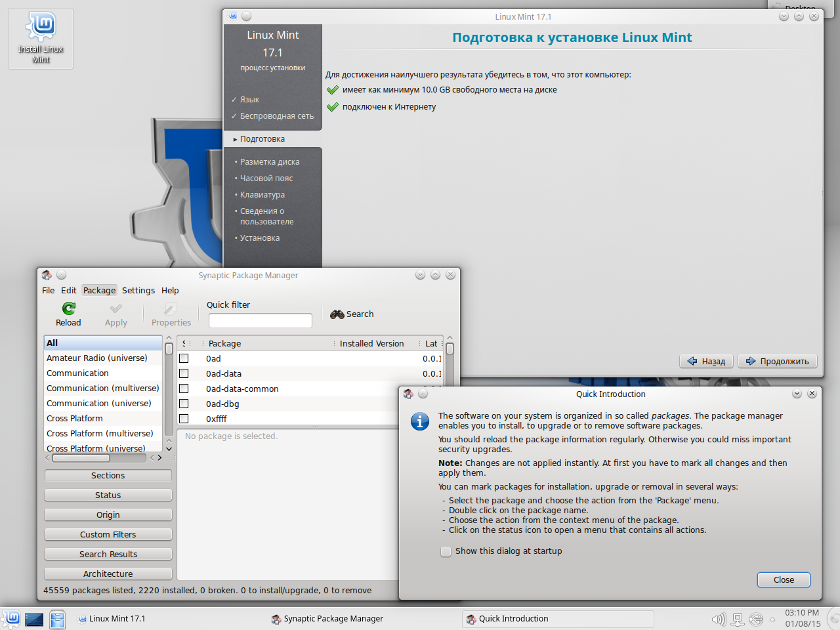Select the 0ad-dbg package name

click(x=222, y=404)
